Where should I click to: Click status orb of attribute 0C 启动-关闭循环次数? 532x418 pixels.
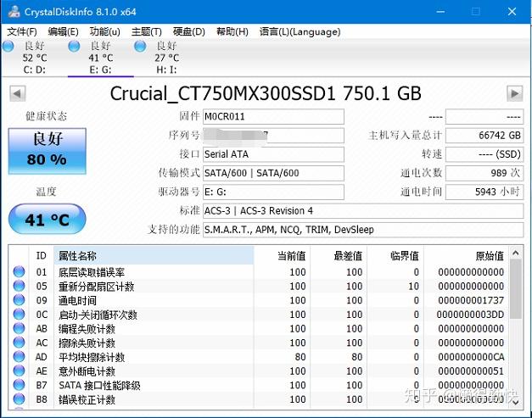[x=19, y=315]
